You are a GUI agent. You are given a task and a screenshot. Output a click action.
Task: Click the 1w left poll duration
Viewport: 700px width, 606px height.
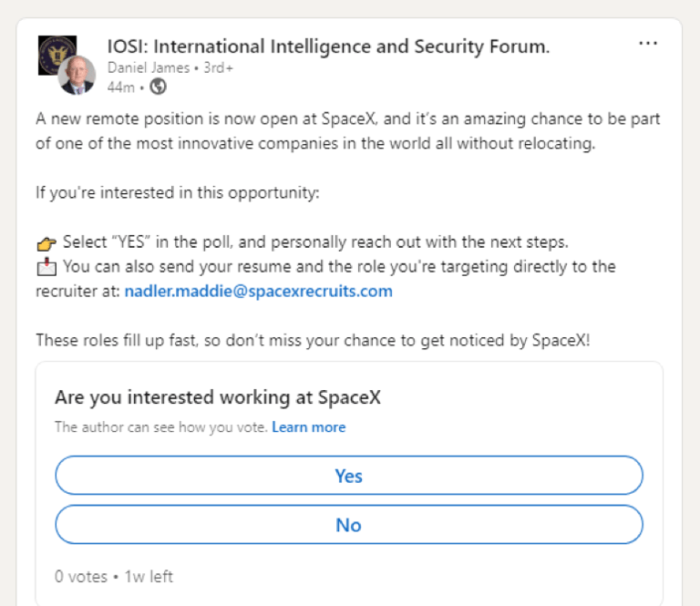[149, 577]
